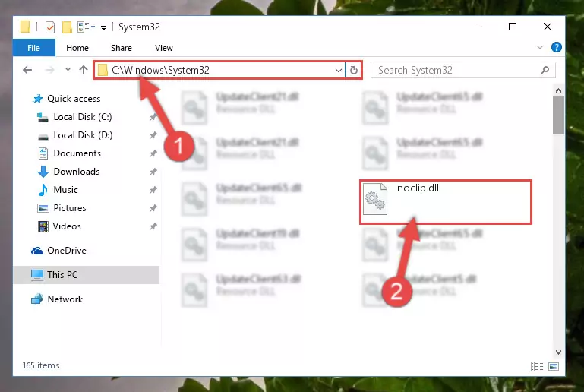The width and height of the screenshot is (584, 392).
Task: Click the Properties quick access toolbar icon
Action: coord(50,27)
